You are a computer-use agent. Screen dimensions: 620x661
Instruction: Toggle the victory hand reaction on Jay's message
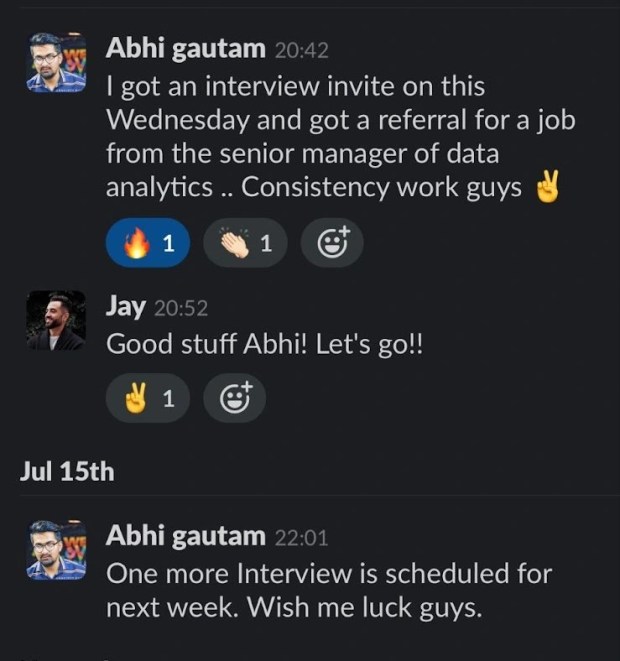pyautogui.click(x=147, y=397)
